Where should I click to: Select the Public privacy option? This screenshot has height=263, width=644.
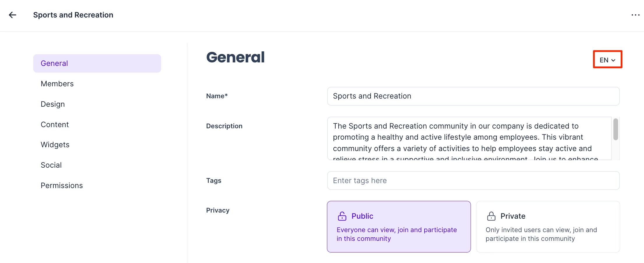point(399,227)
